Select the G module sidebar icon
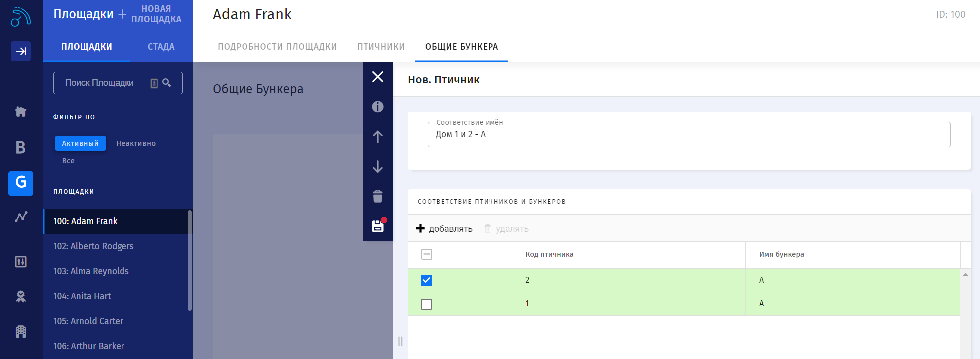The image size is (980, 359). 21,183
